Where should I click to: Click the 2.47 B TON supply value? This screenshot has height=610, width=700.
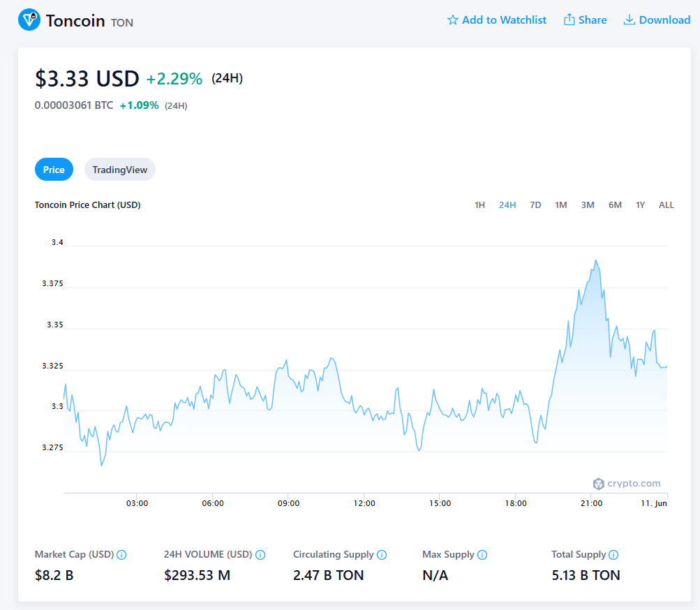[328, 575]
